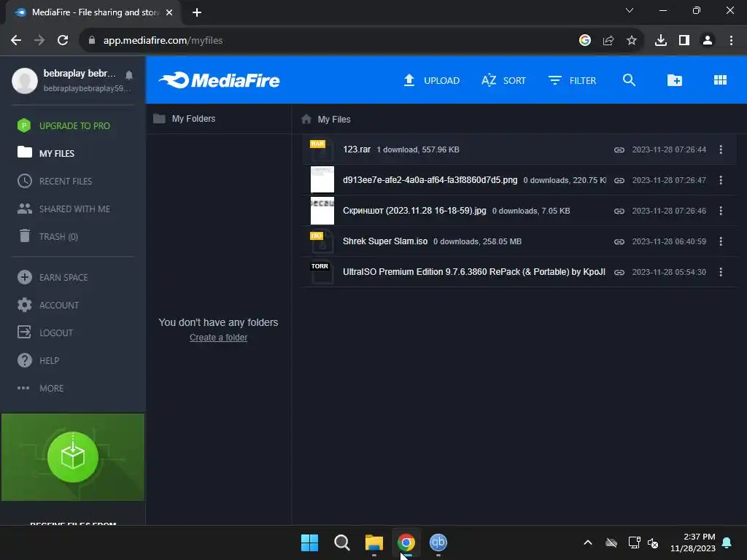Click the RAR file type icon

(x=322, y=149)
